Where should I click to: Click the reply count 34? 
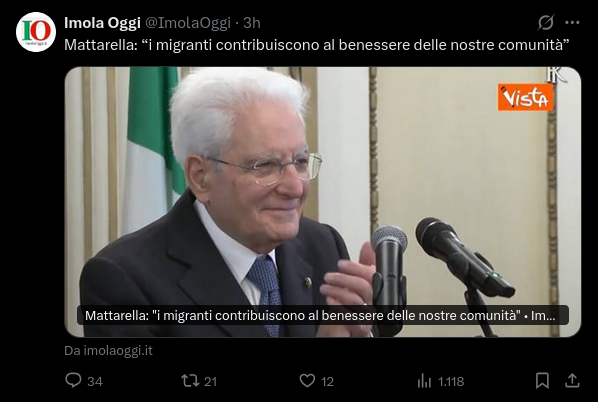[95, 381]
